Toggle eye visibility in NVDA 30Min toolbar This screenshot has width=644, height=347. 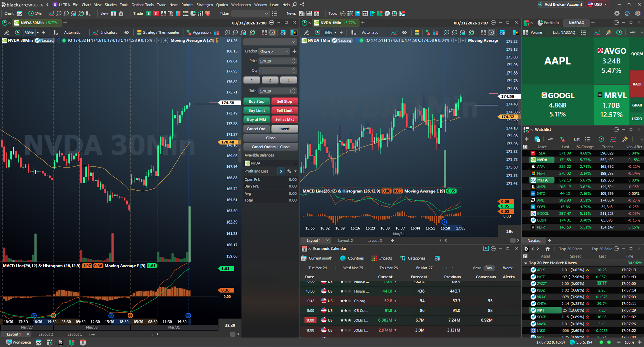127,33
